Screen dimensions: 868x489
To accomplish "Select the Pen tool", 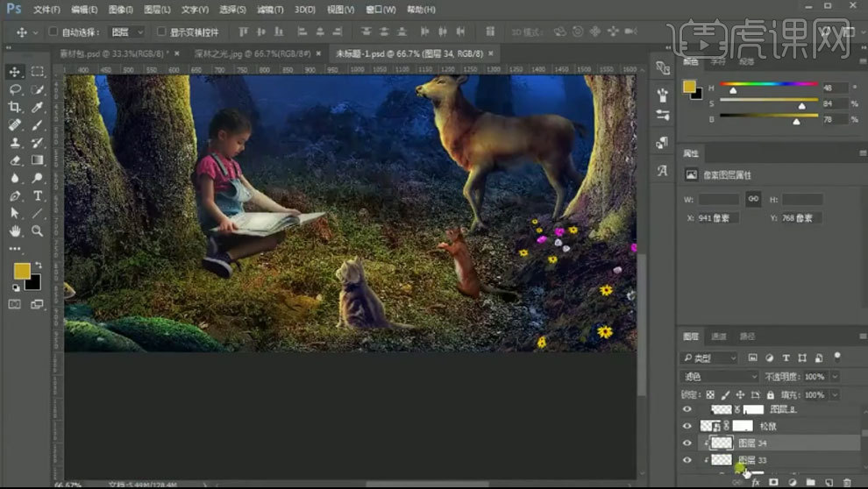I will point(15,195).
